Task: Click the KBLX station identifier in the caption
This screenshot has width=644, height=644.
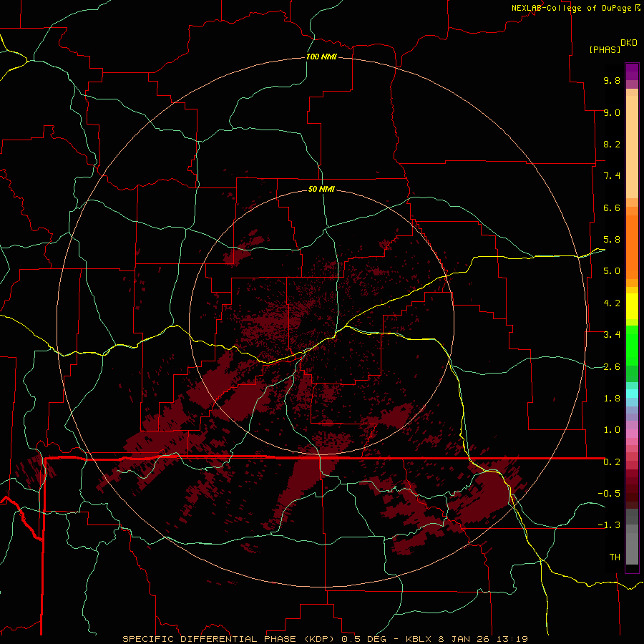Action: 419,639
